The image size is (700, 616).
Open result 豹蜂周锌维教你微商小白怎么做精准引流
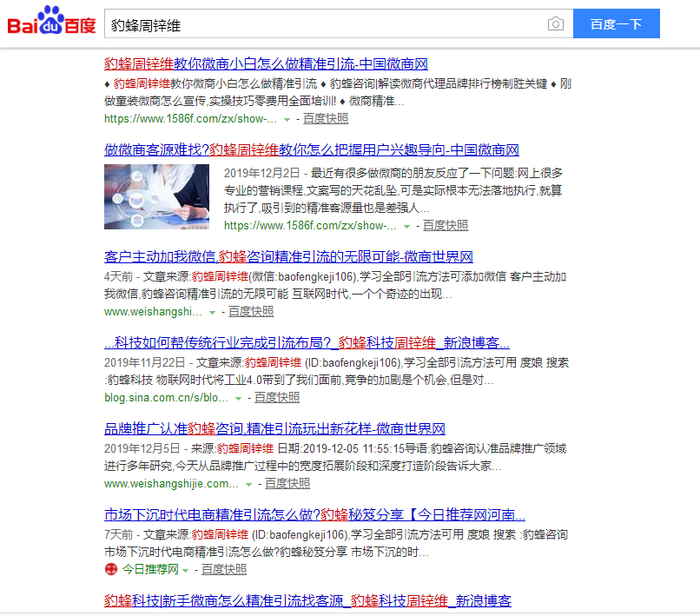(x=266, y=64)
